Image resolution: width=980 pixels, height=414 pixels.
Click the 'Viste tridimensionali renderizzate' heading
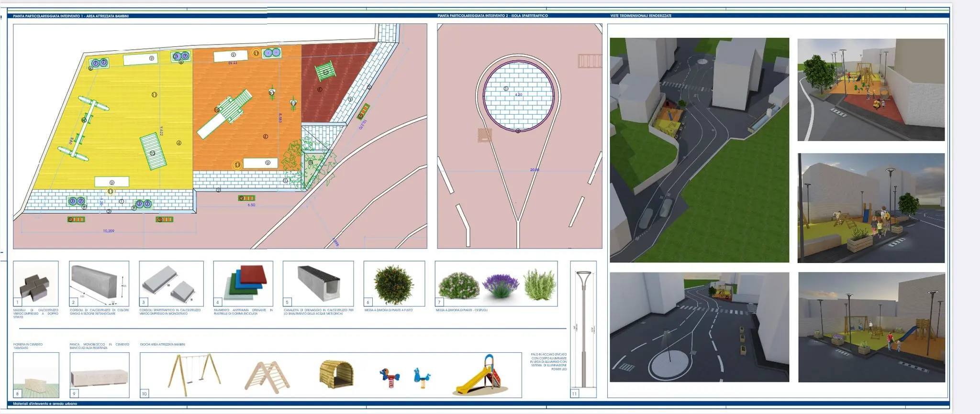pyautogui.click(x=641, y=16)
